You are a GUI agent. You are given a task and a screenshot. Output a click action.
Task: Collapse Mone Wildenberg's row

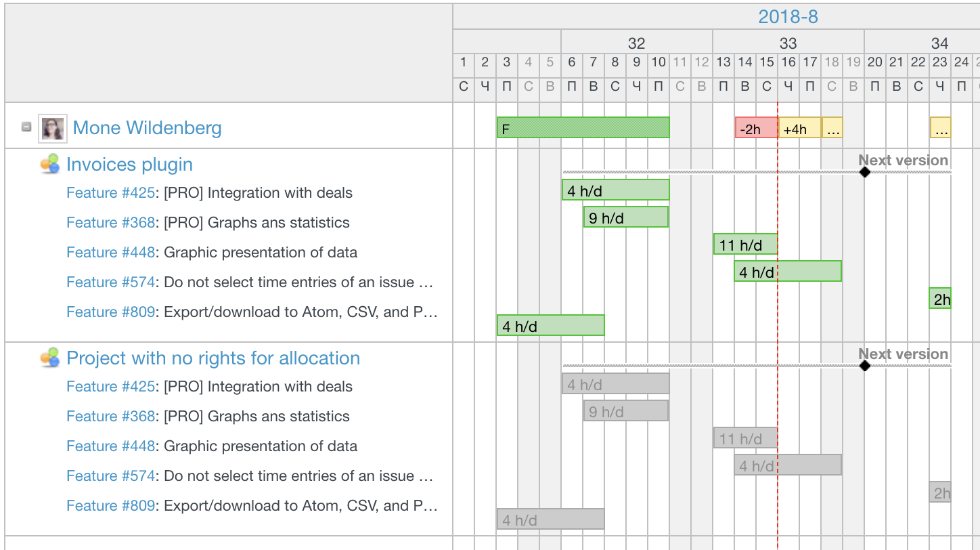26,127
